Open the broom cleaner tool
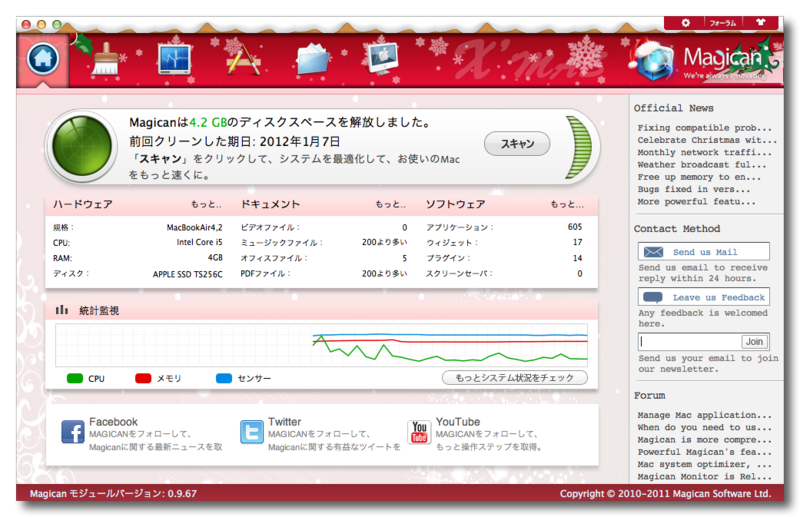The image size is (800, 517). [x=105, y=59]
